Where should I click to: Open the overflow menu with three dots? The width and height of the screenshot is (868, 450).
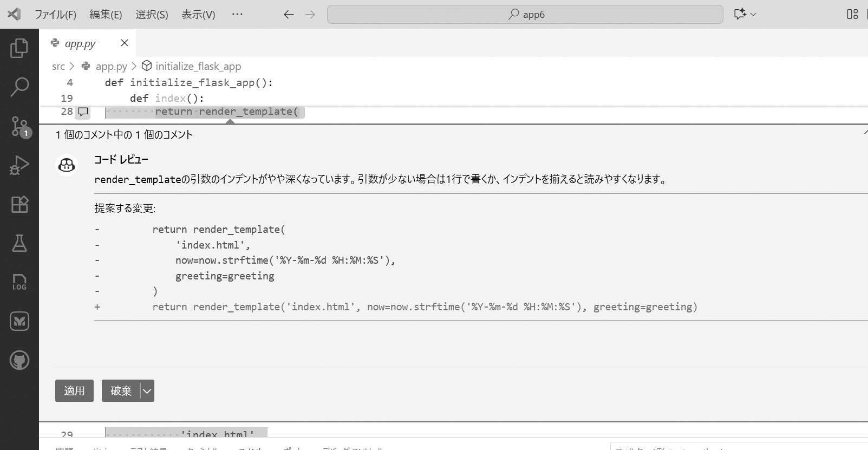click(237, 14)
